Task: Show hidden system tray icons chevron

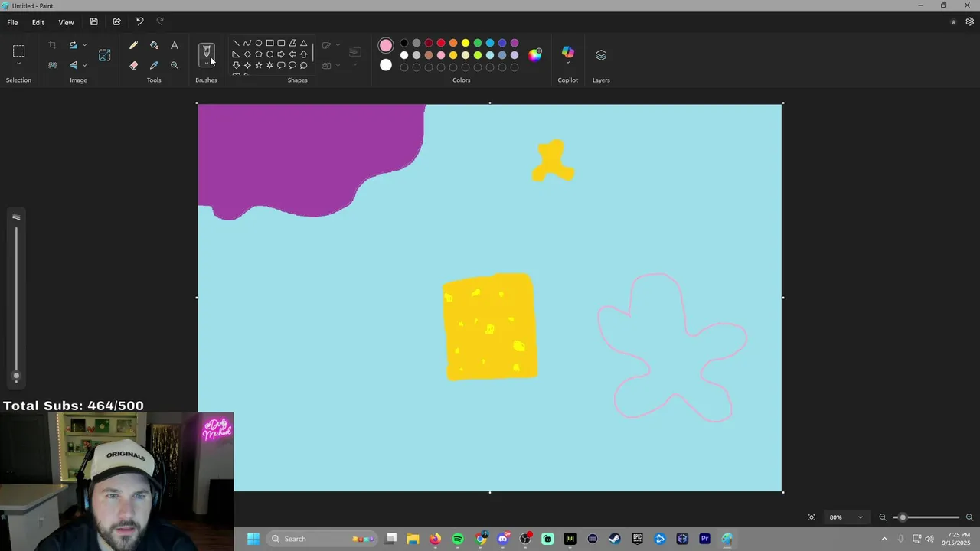Action: click(x=884, y=539)
